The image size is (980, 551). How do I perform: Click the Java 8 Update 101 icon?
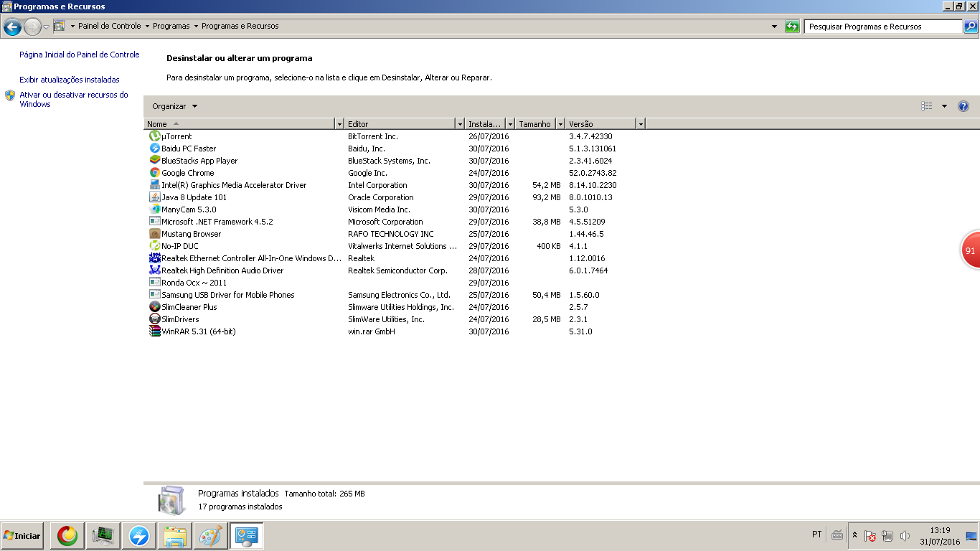click(x=154, y=197)
